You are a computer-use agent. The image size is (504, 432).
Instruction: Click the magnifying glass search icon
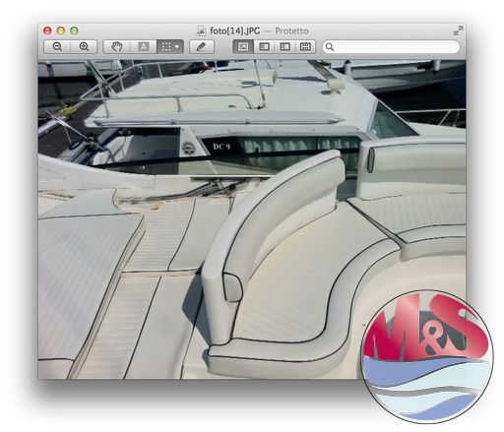(330, 47)
